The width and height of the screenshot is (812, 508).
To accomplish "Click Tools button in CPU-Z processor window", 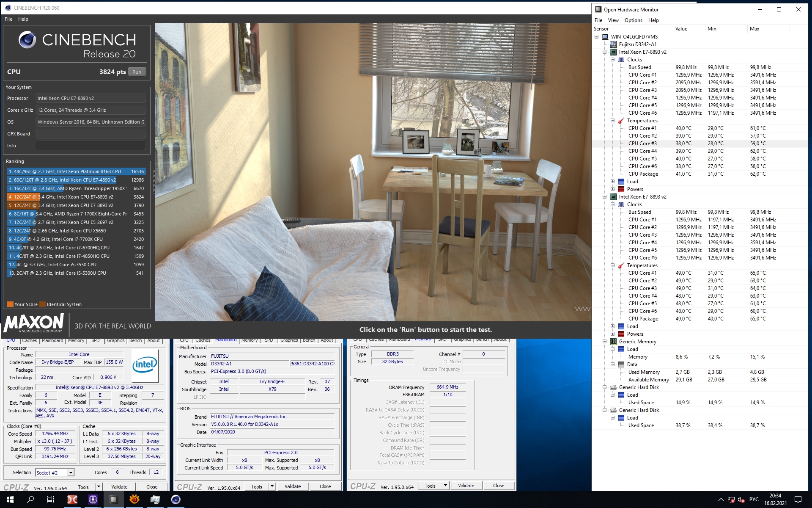I will [x=83, y=487].
